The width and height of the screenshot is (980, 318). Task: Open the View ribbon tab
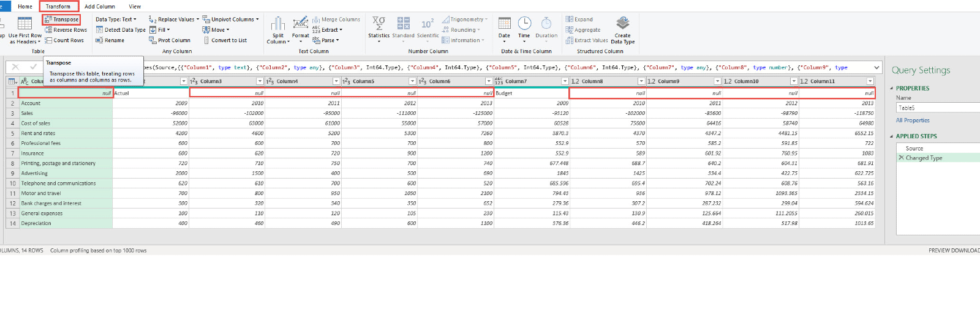click(135, 7)
